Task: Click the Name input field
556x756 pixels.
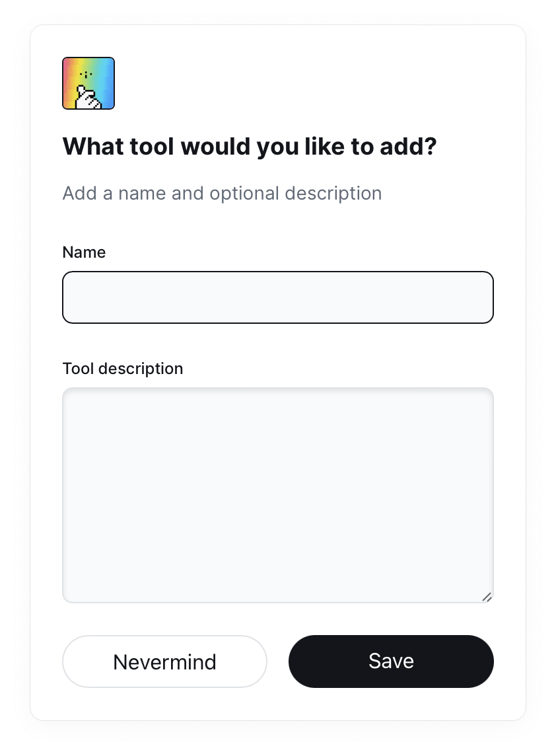Action: tap(277, 297)
